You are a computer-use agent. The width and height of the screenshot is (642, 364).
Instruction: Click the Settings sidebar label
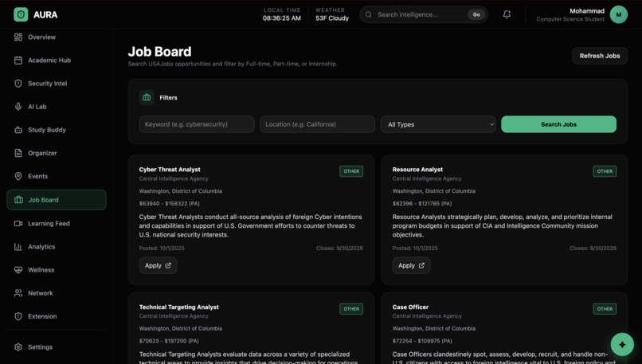pyautogui.click(x=40, y=346)
